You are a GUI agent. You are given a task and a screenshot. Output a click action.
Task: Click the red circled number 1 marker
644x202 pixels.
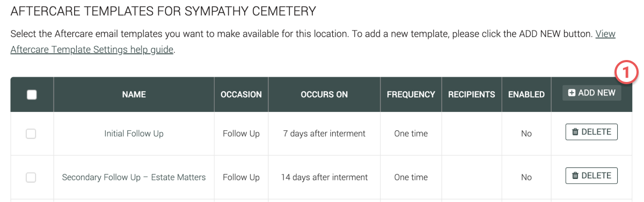(626, 72)
